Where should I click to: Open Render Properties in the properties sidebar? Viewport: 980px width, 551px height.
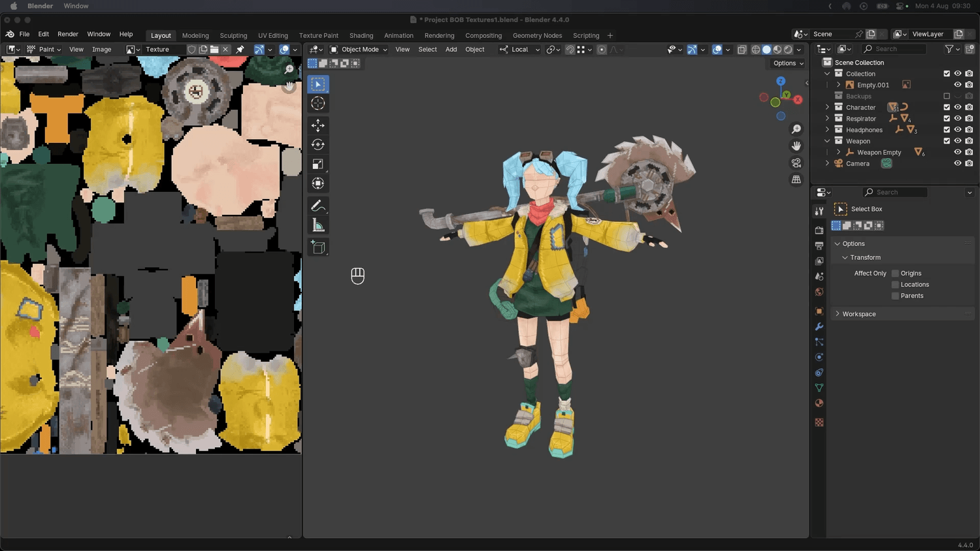[819, 230]
